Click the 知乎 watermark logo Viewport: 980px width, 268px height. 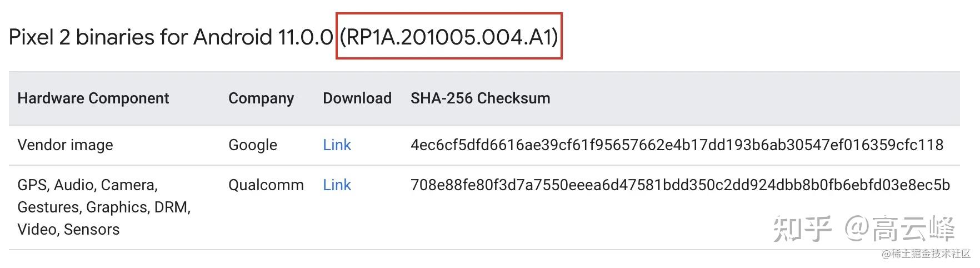(803, 229)
